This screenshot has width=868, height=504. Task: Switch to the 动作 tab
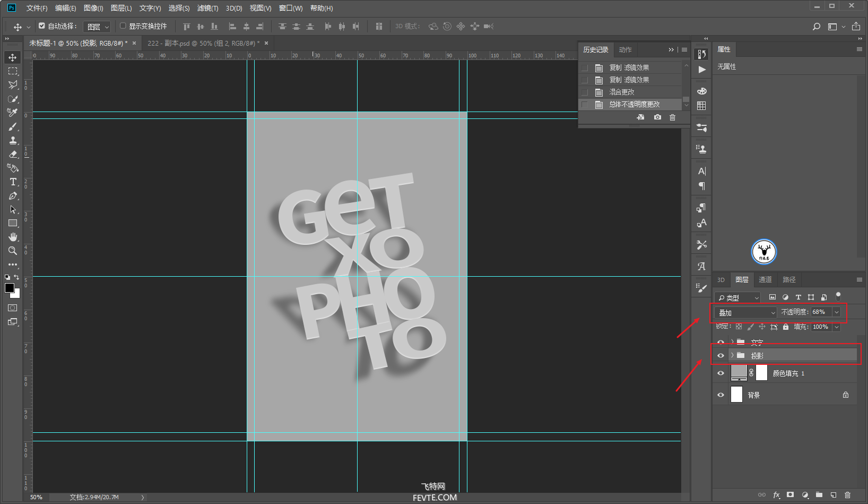[x=625, y=49]
